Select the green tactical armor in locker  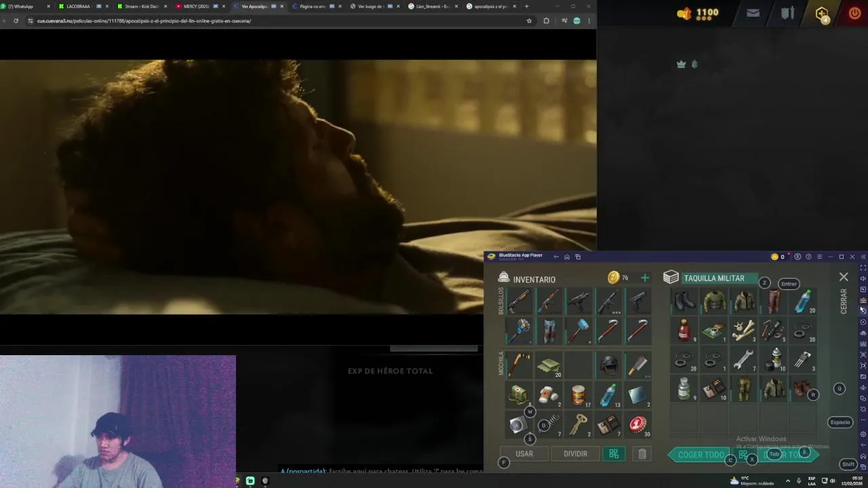tap(714, 301)
